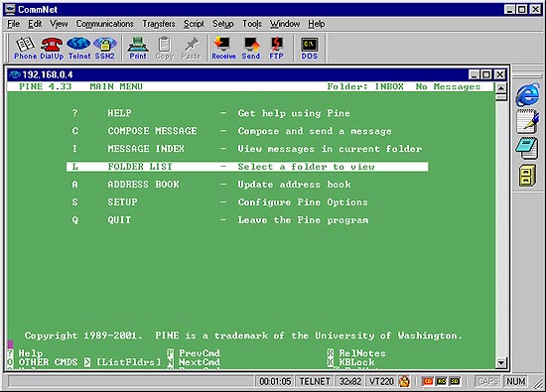Viewport: 546px width, 392px height.
Task: Click the SD indicator in status bar
Action: click(x=455, y=381)
